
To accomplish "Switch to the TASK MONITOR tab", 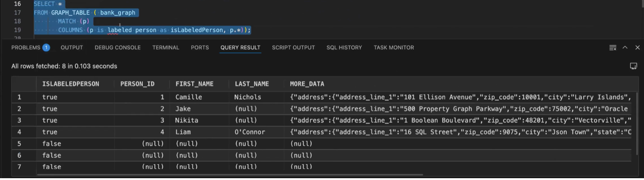I will pyautogui.click(x=394, y=47).
